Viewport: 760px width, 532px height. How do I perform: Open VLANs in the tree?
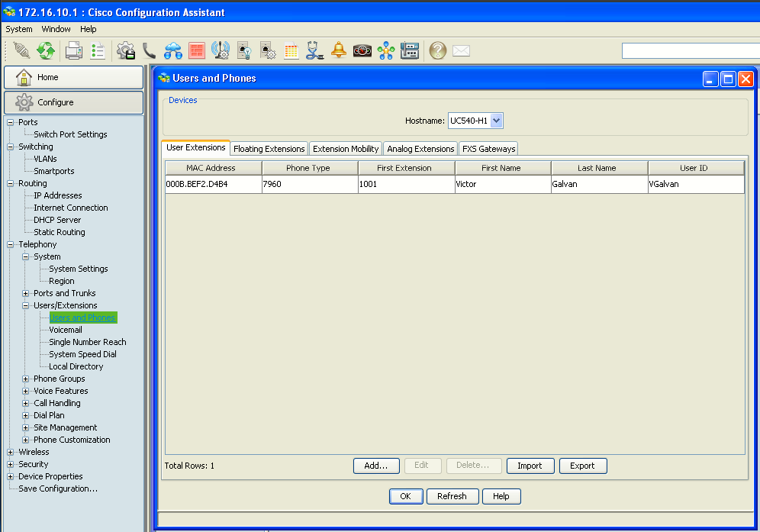click(x=45, y=159)
